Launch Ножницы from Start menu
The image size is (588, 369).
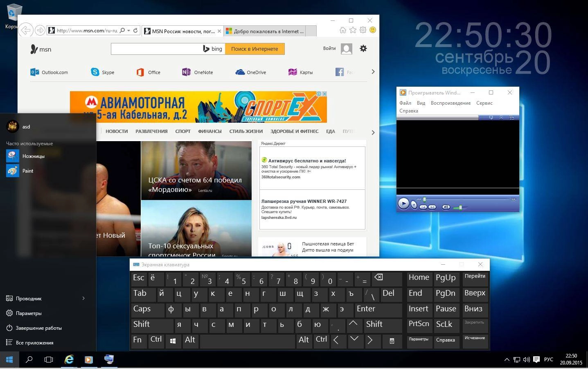click(25, 156)
